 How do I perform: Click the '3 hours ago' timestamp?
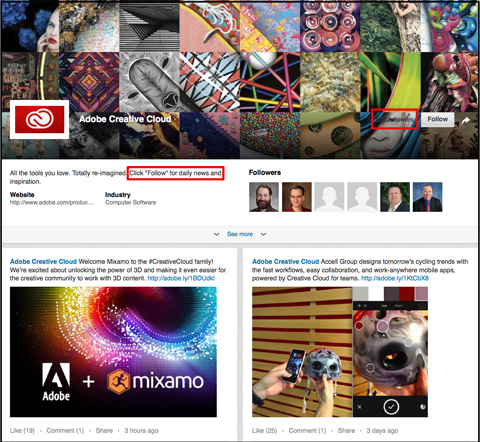141,430
